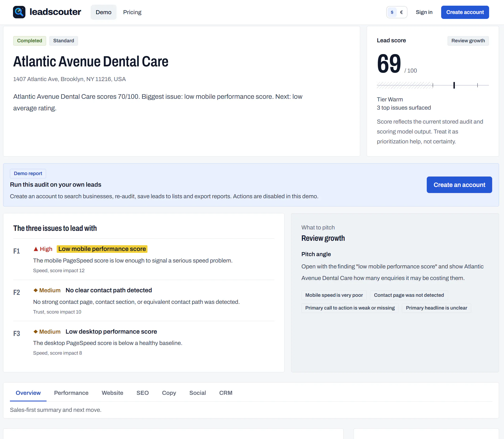Open the Copy tab

[x=169, y=393]
